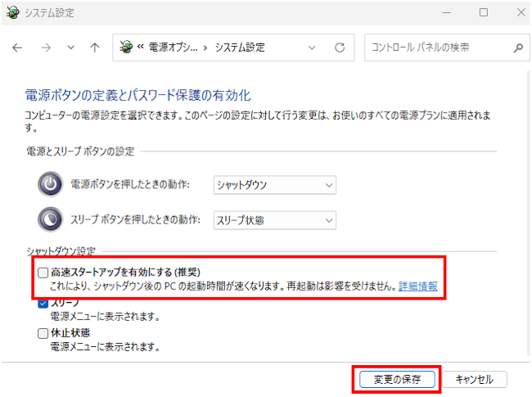Image resolution: width=532 pixels, height=397 pixels.
Task: Go forward with the right arrow
Action: (46, 47)
